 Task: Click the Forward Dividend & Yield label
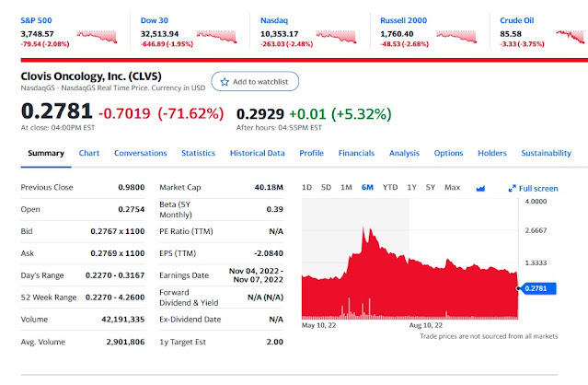point(189,297)
